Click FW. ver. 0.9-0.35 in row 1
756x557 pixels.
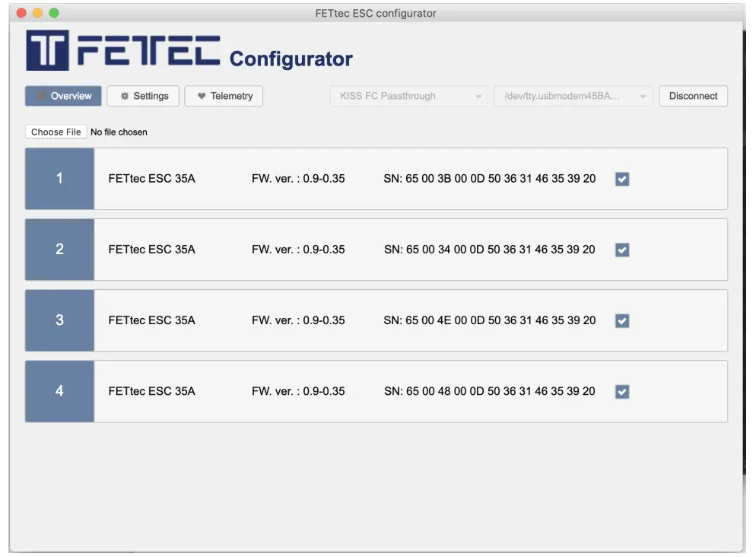point(298,178)
